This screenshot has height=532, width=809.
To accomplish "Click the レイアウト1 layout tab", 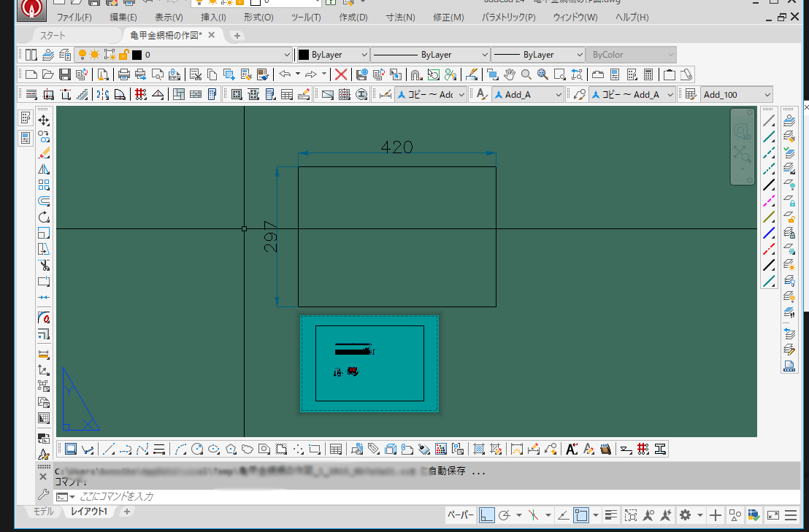I will point(89,512).
